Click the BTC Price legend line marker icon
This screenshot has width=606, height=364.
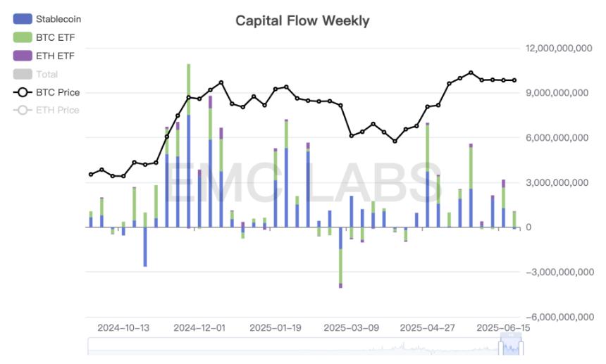[x=23, y=92]
